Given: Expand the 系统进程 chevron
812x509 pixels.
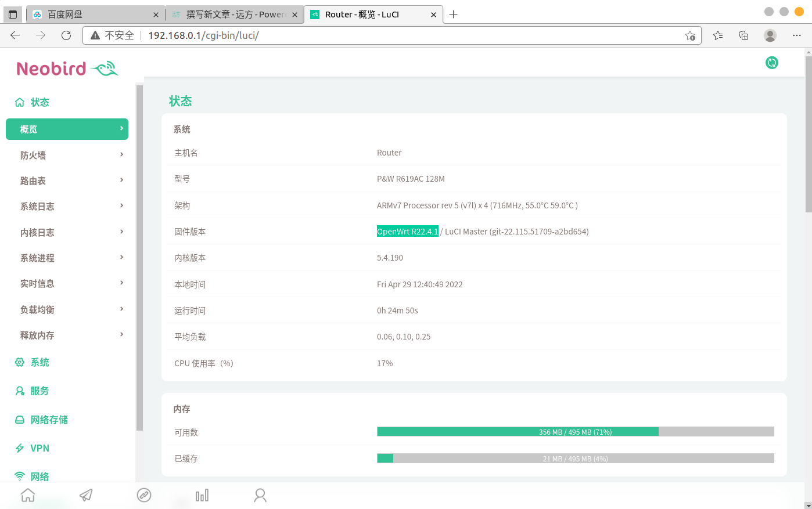Looking at the screenshot, I should click(121, 257).
